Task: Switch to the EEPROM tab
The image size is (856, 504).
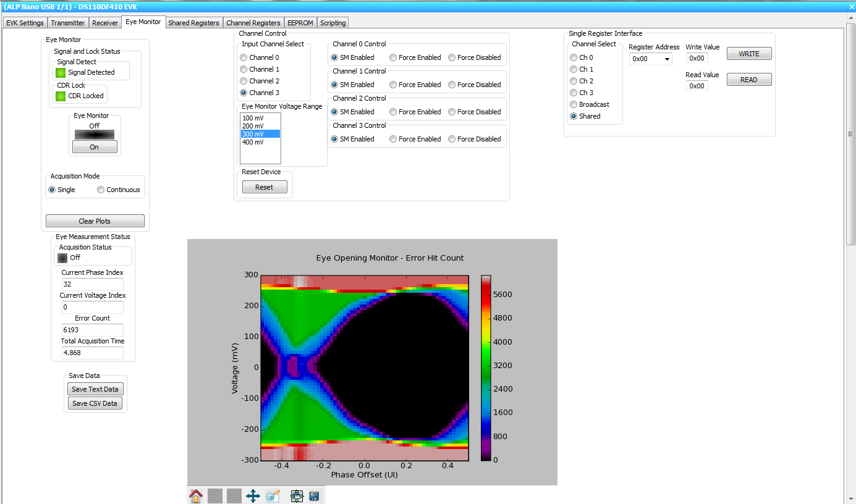Action: pyautogui.click(x=300, y=22)
